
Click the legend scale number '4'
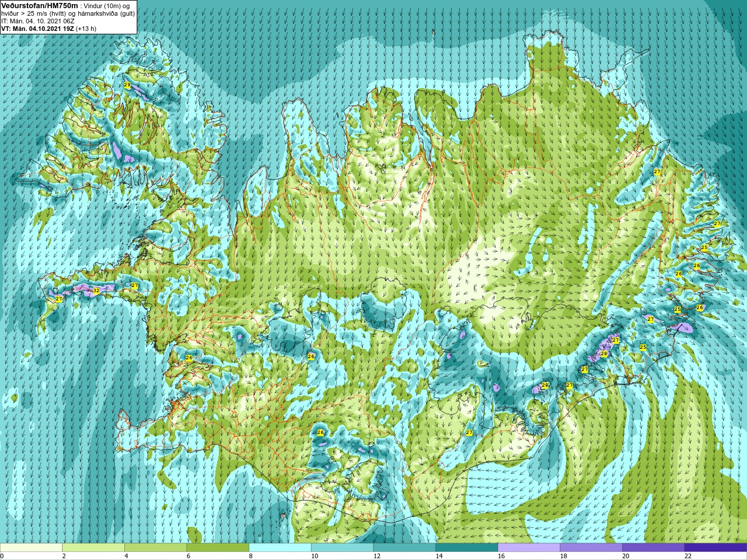tap(126, 556)
